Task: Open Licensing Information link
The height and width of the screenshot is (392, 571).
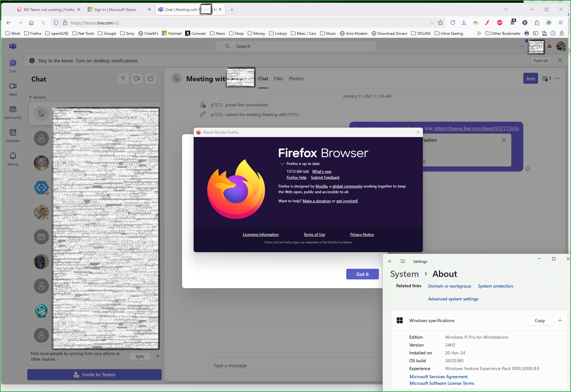Action: 261,235
